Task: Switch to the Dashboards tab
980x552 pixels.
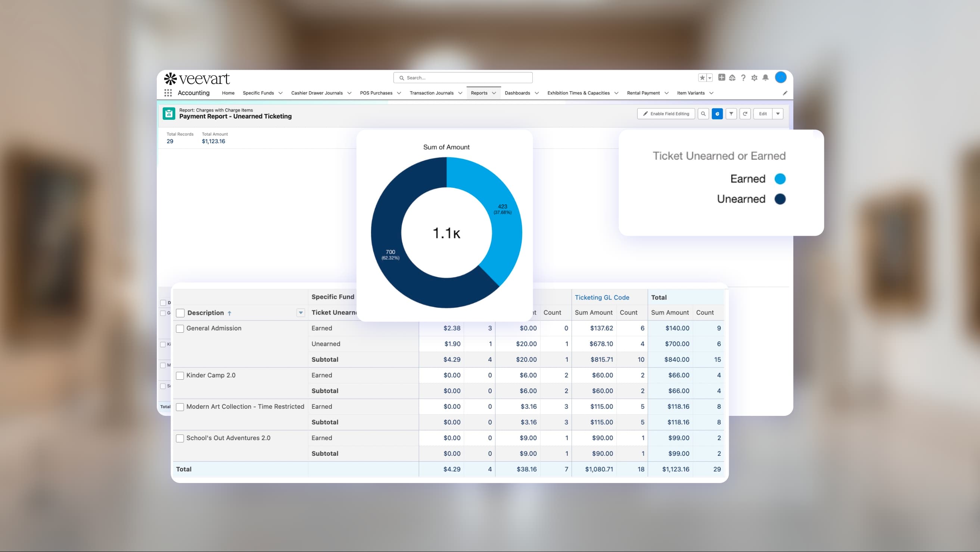Action: click(x=517, y=93)
